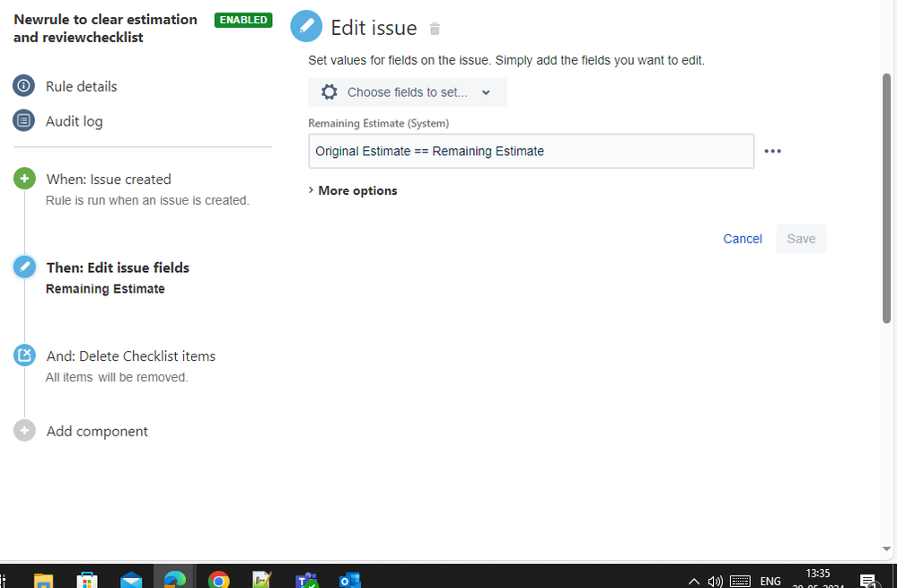Open the three-dots menu beside Remaining Estimate
897x588 pixels.
point(772,151)
